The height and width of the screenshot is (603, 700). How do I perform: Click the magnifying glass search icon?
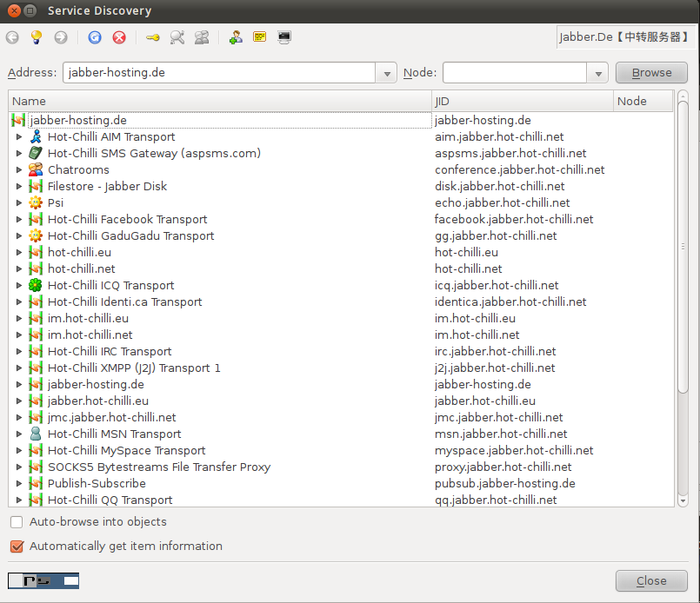coord(177,37)
